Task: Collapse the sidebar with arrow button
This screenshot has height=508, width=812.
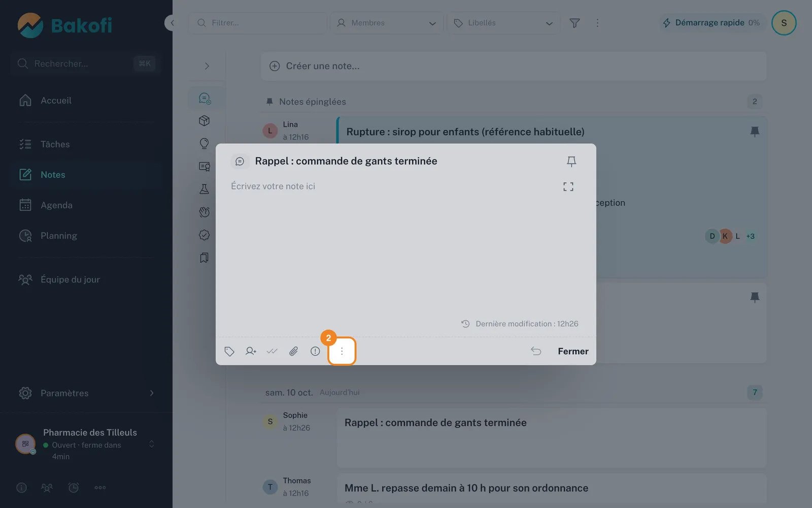Action: pyautogui.click(x=171, y=23)
